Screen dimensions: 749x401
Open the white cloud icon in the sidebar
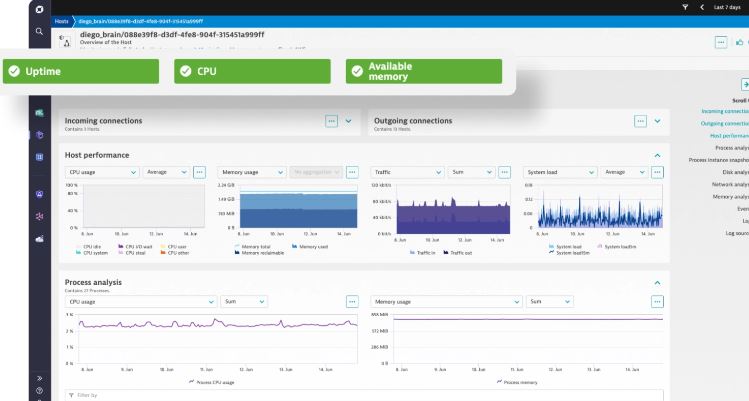click(x=39, y=238)
